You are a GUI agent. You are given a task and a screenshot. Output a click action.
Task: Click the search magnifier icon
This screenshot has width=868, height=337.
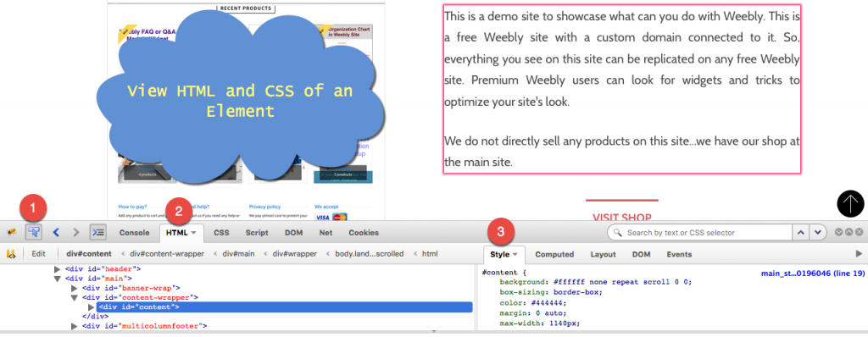coord(617,232)
